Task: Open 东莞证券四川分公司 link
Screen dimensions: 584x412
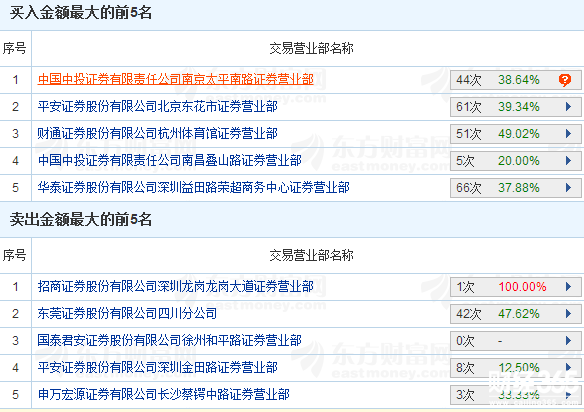Action: click(127, 313)
